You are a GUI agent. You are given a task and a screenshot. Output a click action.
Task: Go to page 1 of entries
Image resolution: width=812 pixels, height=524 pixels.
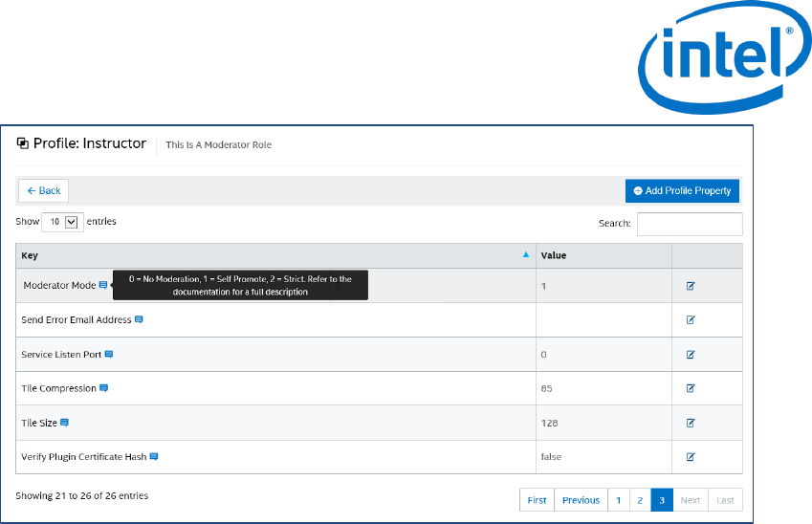tap(618, 500)
